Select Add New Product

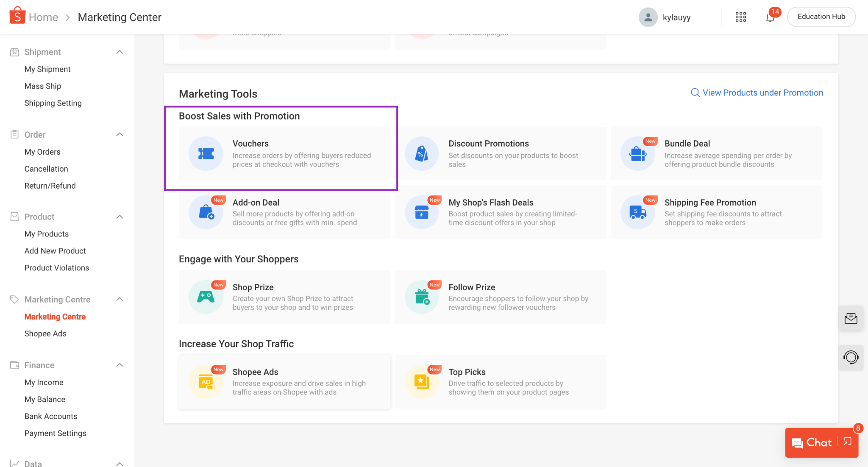point(55,251)
